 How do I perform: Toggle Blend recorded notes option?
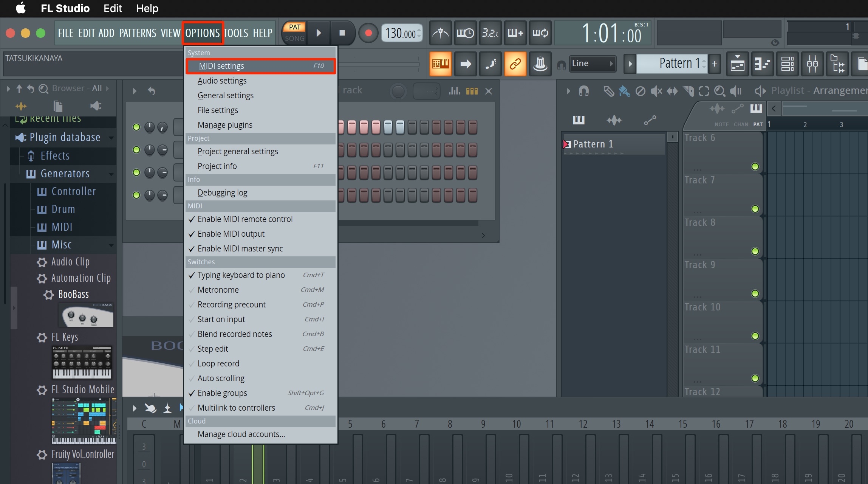point(260,334)
